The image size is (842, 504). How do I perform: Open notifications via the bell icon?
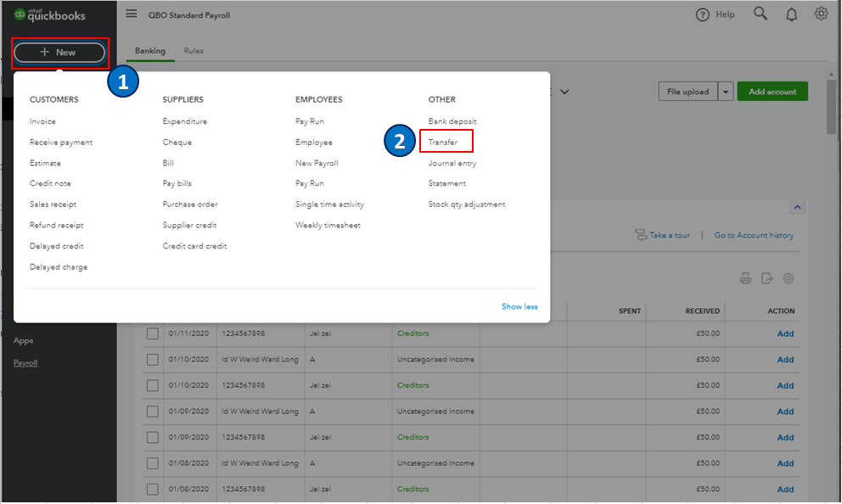tap(791, 14)
